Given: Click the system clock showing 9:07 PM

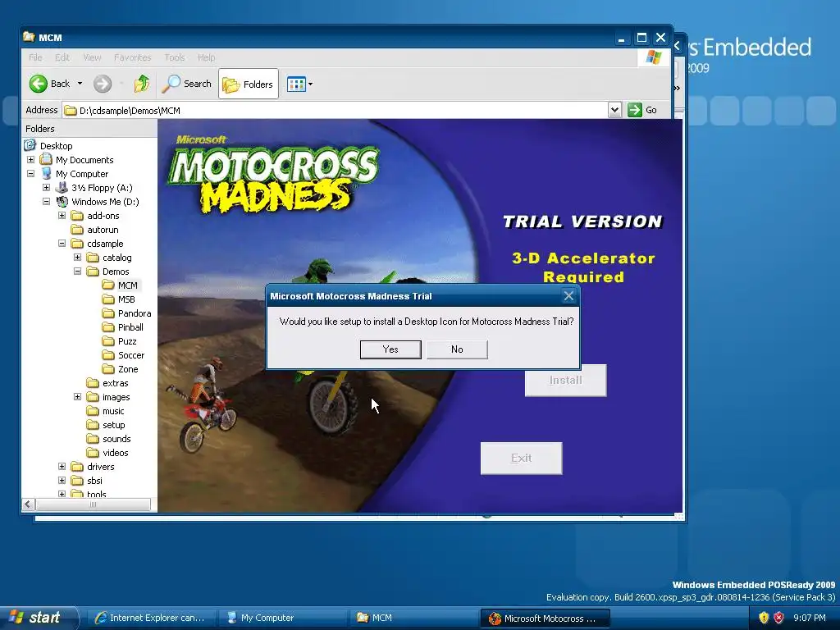Looking at the screenshot, I should pyautogui.click(x=810, y=618).
